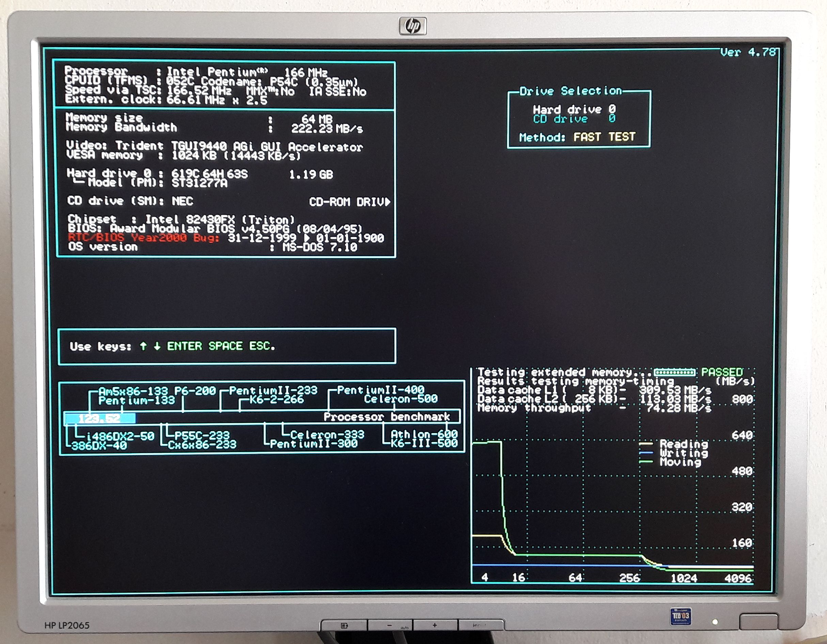Image resolution: width=827 pixels, height=644 pixels.
Task: Click the '386DX-40' benchmark label
Action: tap(99, 445)
